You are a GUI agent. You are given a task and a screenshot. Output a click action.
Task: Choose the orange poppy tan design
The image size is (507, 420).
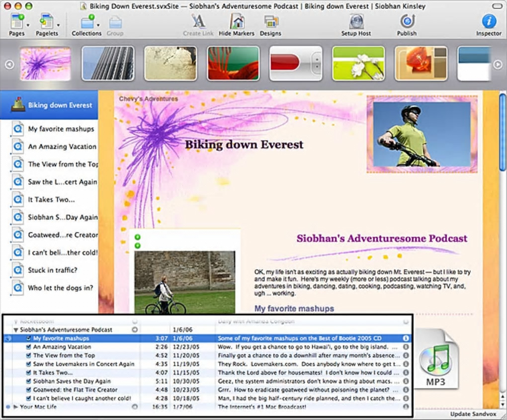[421, 63]
